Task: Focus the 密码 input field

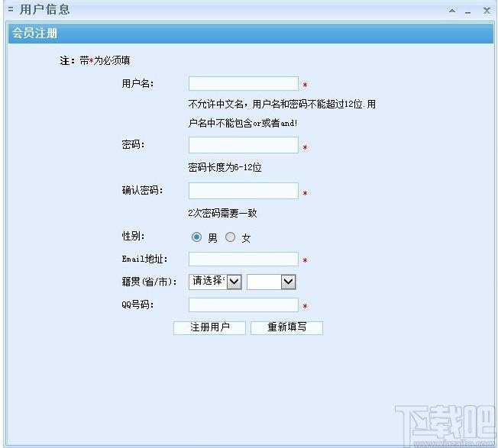Action: [x=244, y=145]
